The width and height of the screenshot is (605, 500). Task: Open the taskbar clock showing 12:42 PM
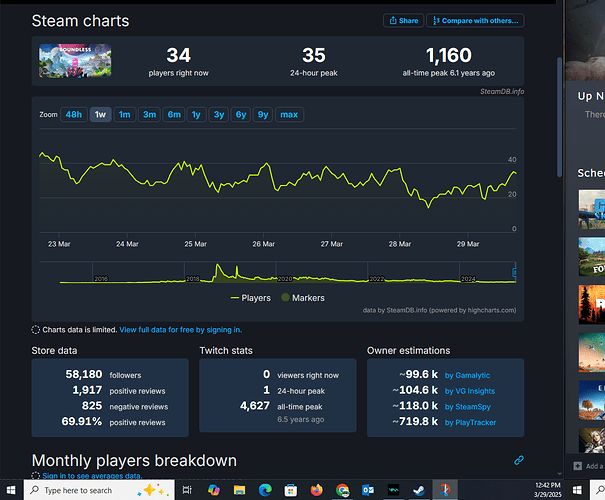(x=548, y=490)
